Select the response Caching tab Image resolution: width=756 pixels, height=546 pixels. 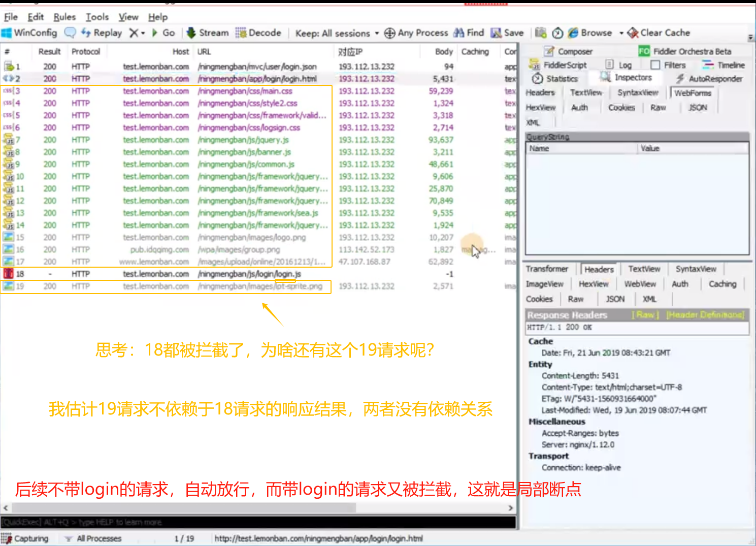pos(722,284)
